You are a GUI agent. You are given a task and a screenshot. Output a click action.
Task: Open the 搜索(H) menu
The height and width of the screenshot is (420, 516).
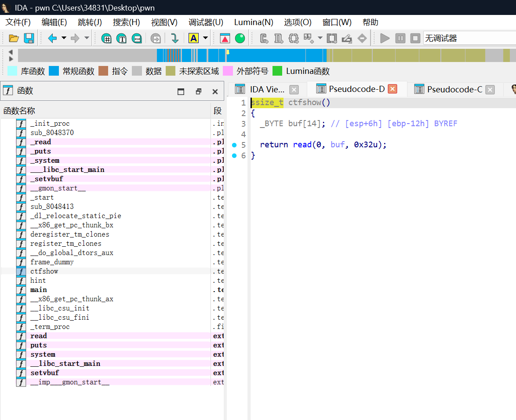[x=127, y=22]
